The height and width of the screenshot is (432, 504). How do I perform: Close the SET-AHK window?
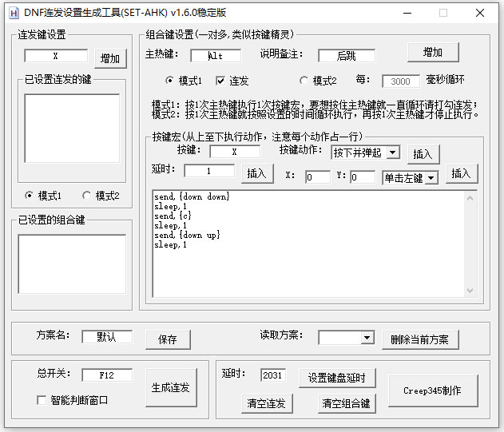[x=480, y=14]
